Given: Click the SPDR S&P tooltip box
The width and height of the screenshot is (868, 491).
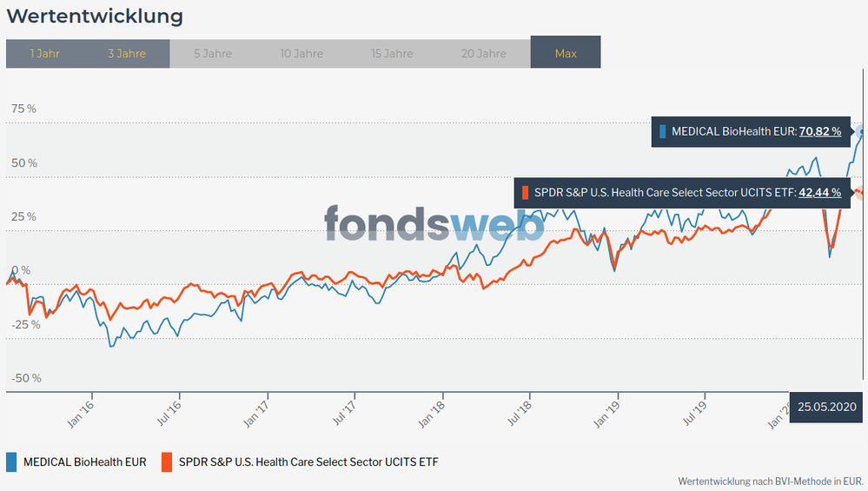Looking at the screenshot, I should (x=663, y=192).
